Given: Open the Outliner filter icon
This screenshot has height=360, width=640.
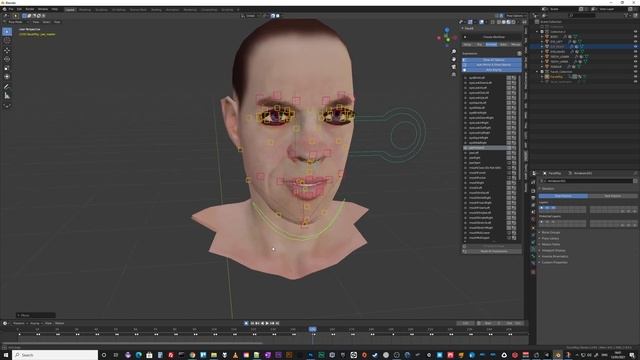Looking at the screenshot, I should (627, 16).
